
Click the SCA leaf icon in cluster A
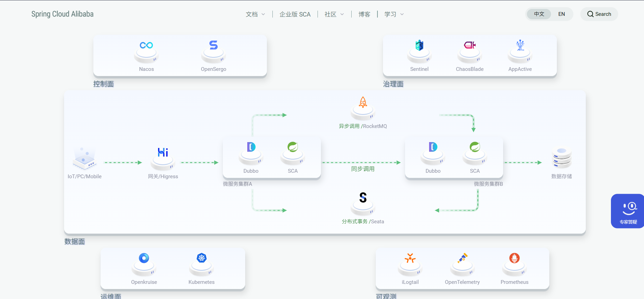(293, 147)
